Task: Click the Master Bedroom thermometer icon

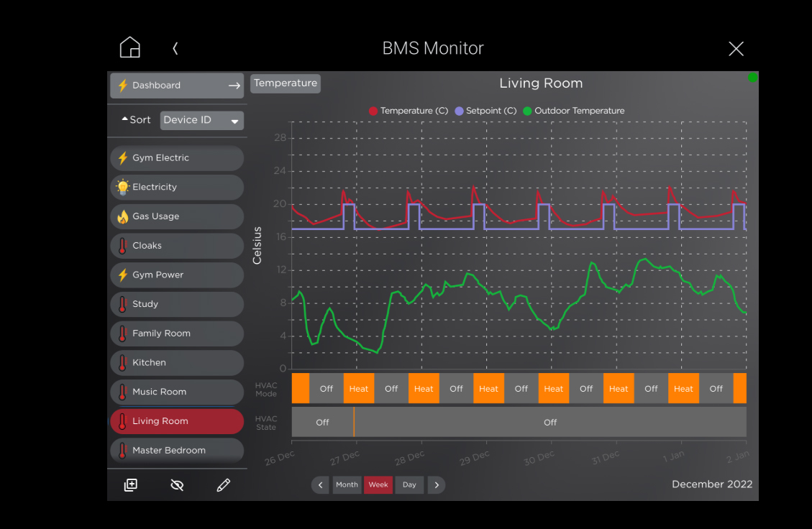Action: [123, 451]
